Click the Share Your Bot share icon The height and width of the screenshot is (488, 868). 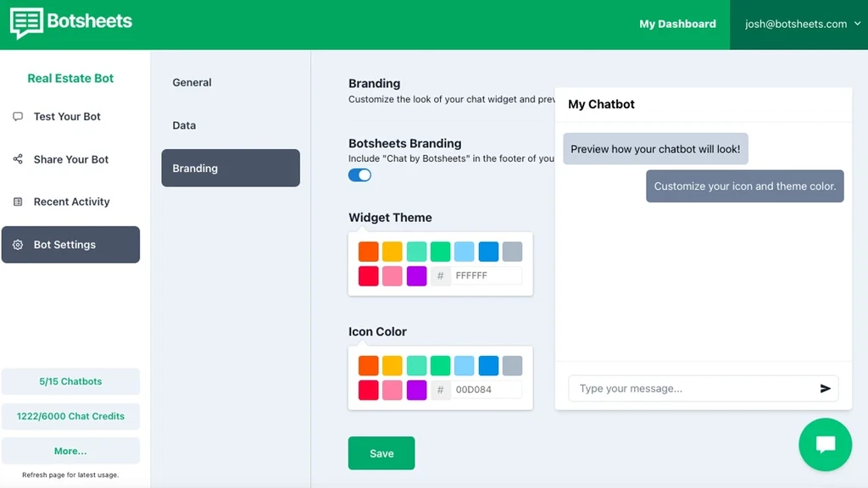18,159
